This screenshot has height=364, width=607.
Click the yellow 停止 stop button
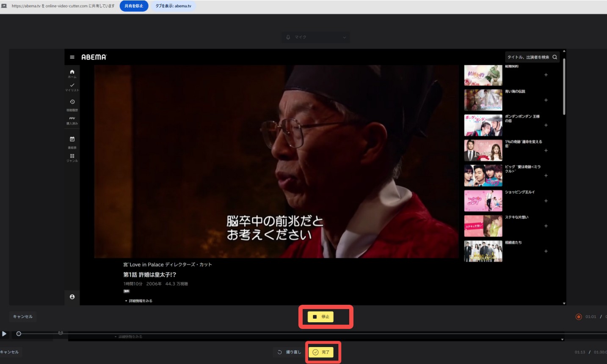pos(320,317)
